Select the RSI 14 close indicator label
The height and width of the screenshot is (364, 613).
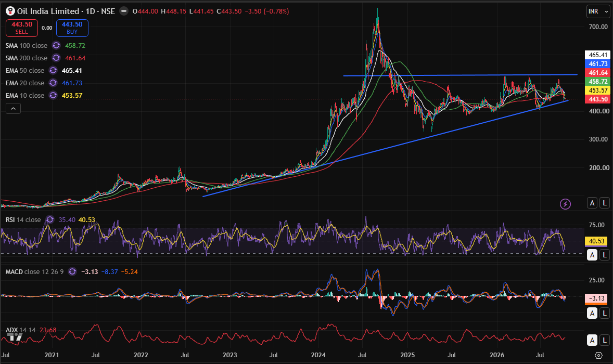23,219
